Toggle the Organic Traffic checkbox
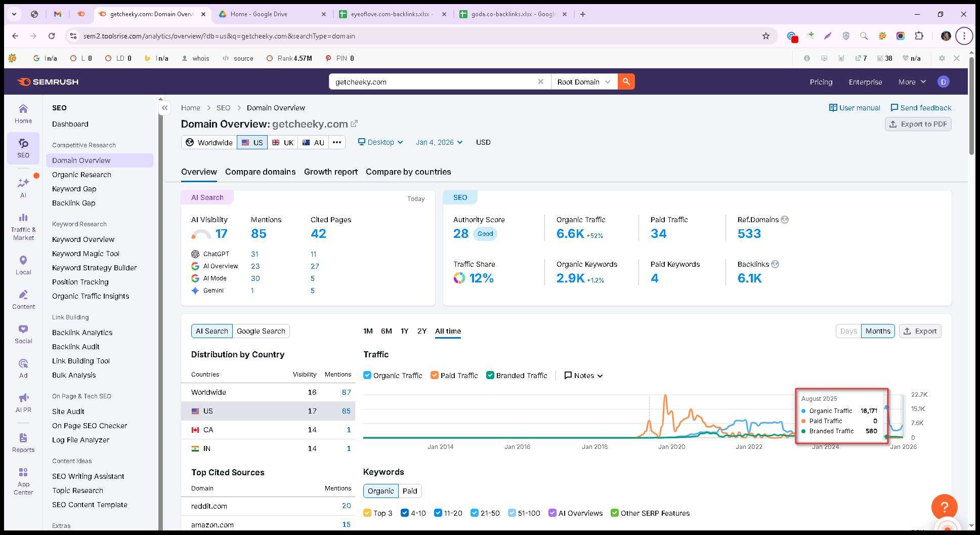Screen dimensions: 980x535 [x=367, y=375]
